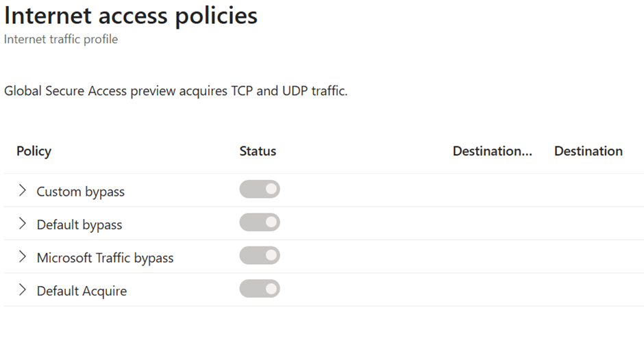The image size is (644, 349).
Task: Toggle the Custom bypass status switch
Action: [x=260, y=190]
